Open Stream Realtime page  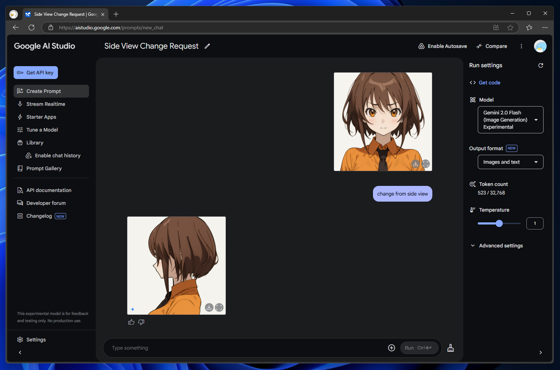tap(45, 104)
